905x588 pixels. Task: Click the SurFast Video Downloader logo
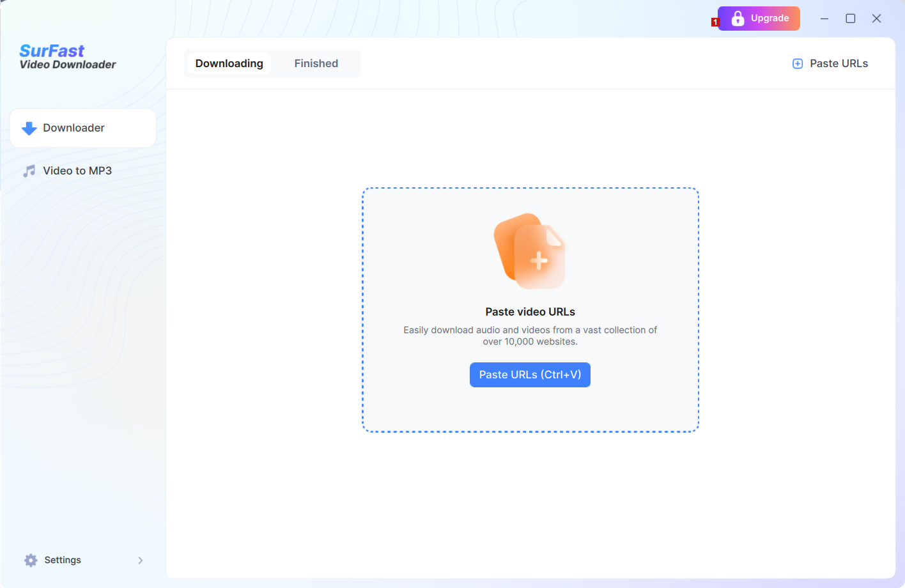[68, 57]
